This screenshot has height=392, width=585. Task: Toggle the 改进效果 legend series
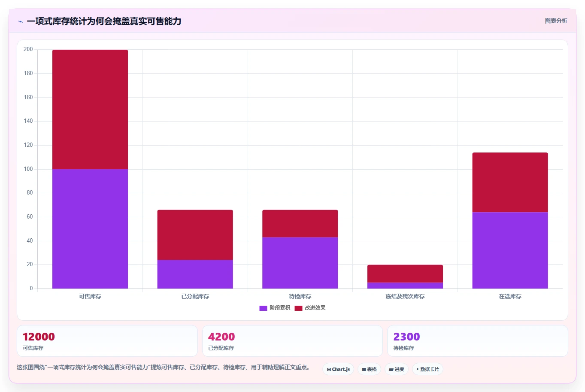click(310, 308)
